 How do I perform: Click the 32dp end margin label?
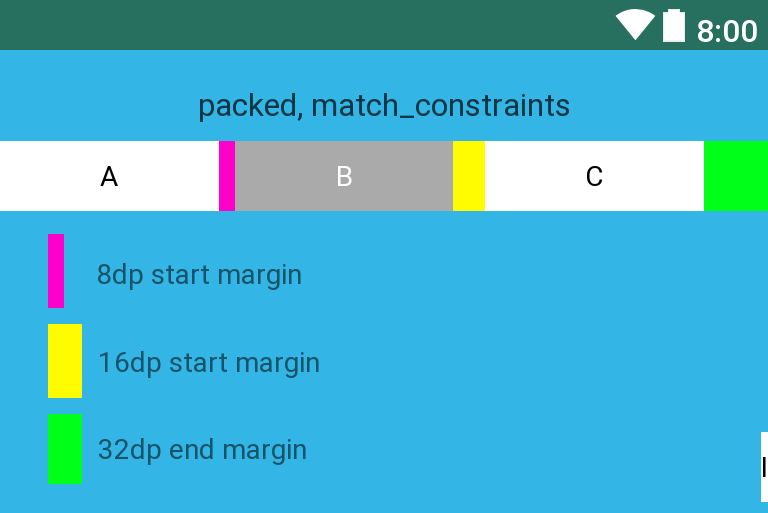tap(202, 450)
